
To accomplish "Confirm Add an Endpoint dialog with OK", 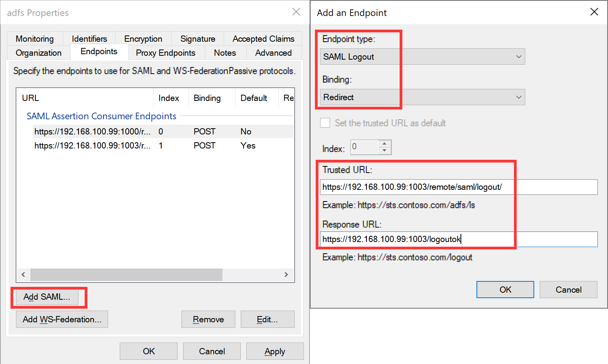I will (x=505, y=290).
